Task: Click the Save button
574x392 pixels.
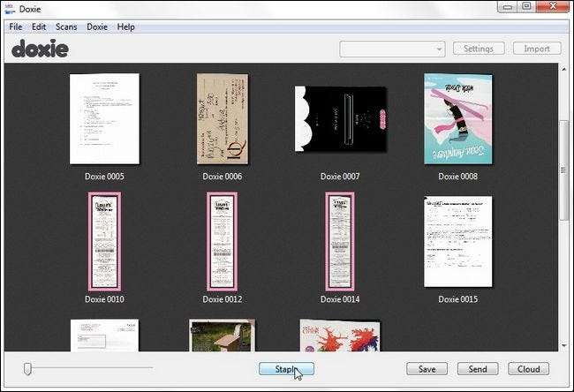Action: tap(427, 368)
